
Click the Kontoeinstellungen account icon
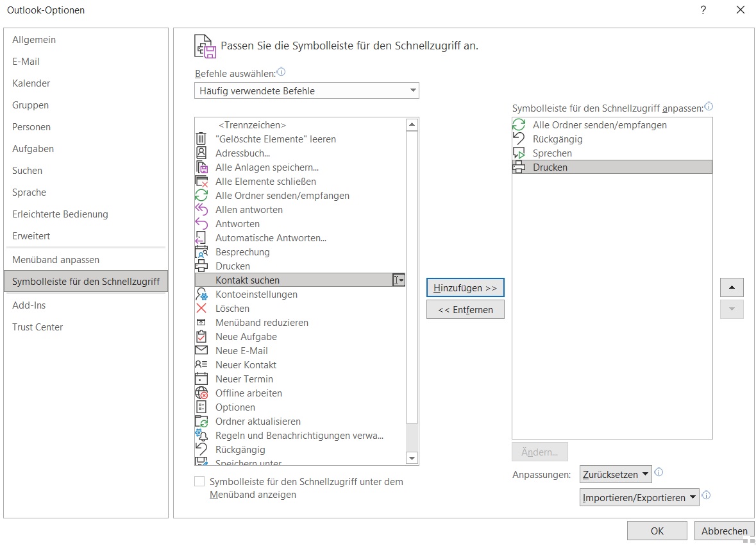pos(201,294)
